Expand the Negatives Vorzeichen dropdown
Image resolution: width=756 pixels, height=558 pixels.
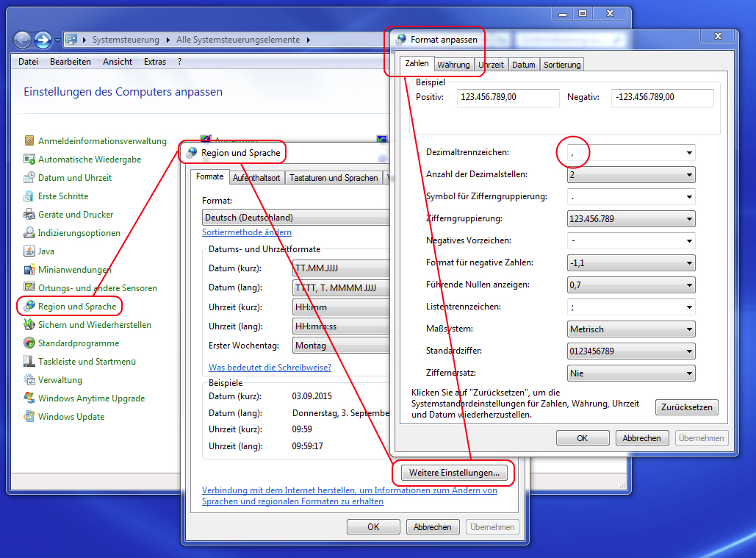tap(689, 240)
